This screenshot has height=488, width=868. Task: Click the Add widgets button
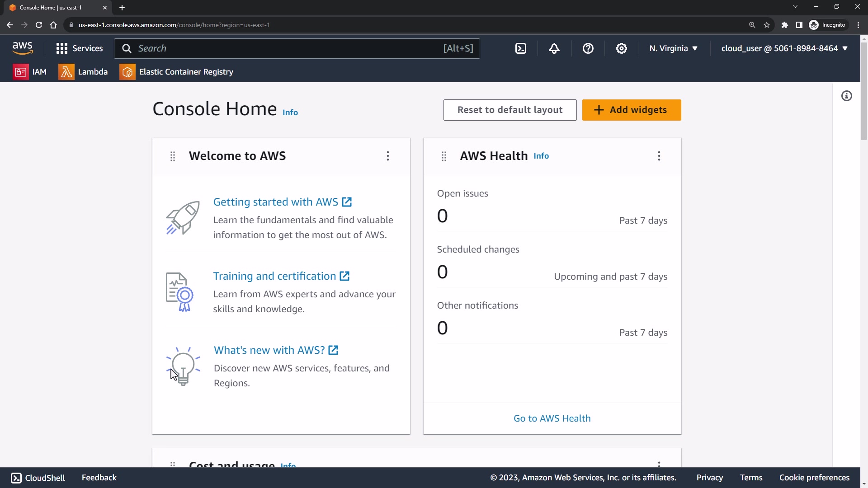click(x=631, y=110)
